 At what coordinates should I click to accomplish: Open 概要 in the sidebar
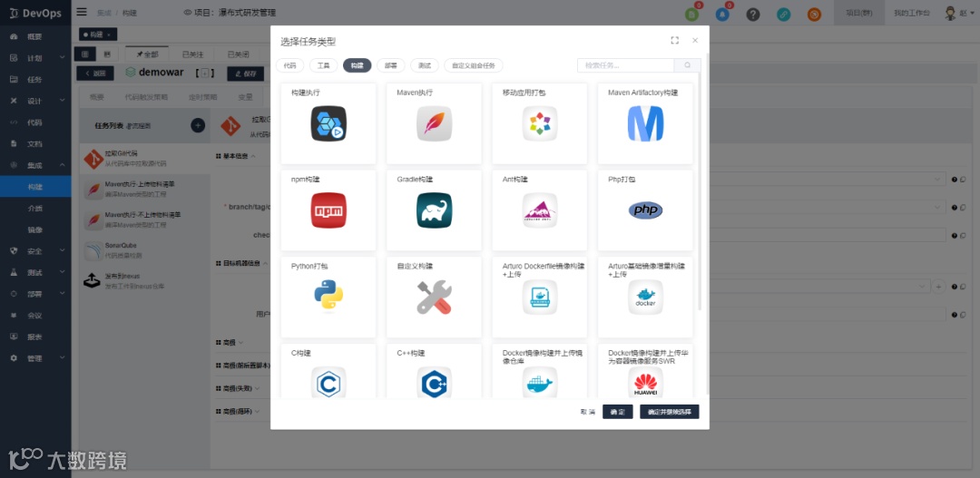pos(35,37)
